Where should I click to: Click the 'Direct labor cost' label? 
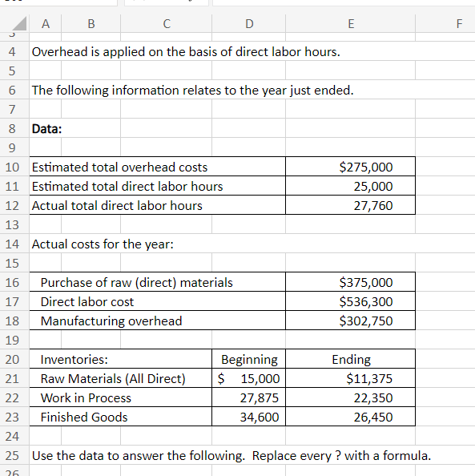click(x=87, y=302)
